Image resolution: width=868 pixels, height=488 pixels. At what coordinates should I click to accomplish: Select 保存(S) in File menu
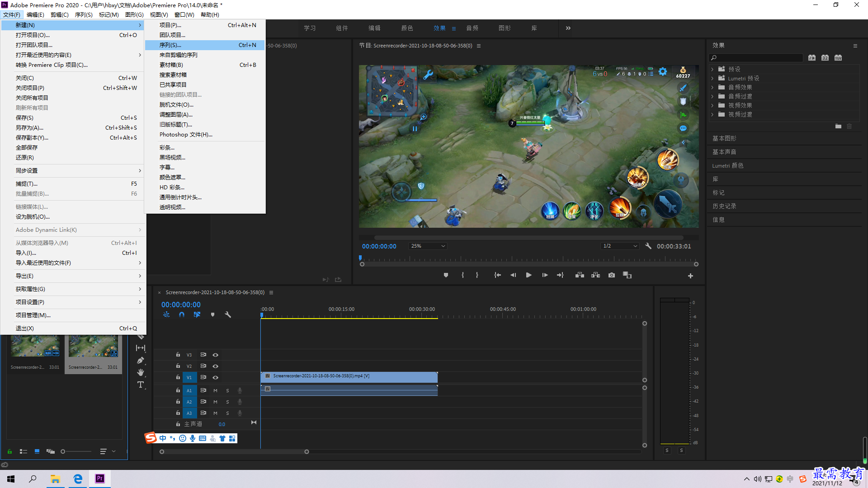click(x=73, y=118)
